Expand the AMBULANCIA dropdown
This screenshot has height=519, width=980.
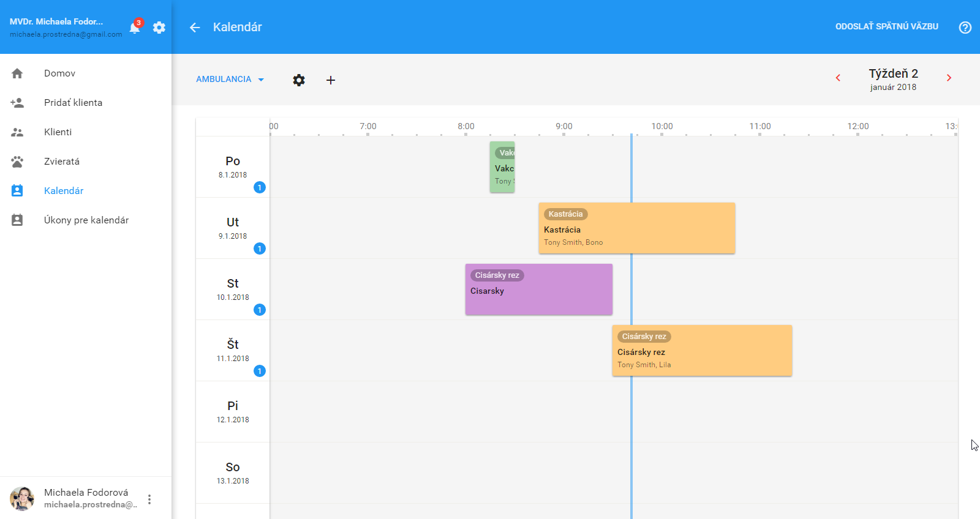(230, 80)
